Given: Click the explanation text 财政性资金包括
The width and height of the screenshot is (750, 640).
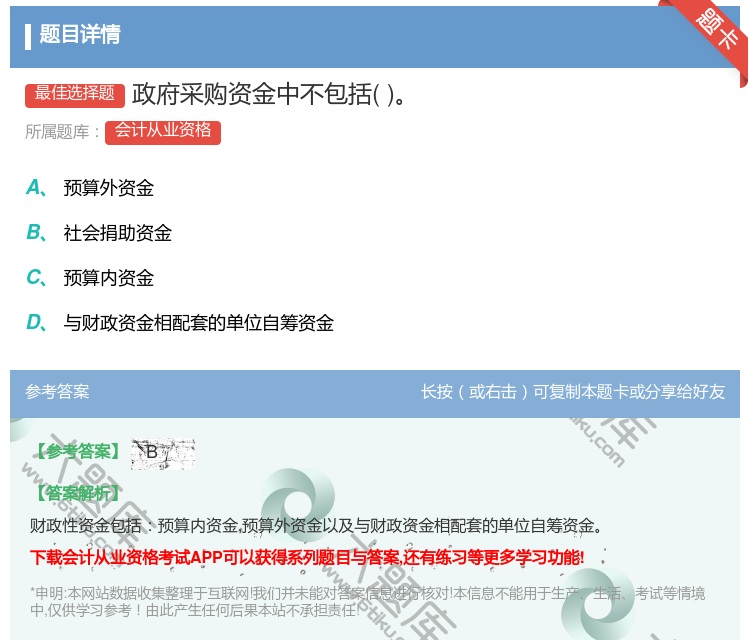Looking at the screenshot, I should pyautogui.click(x=316, y=525).
